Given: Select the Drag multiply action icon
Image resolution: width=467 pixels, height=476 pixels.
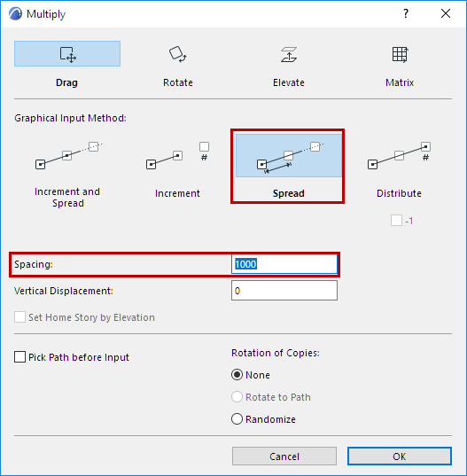Looking at the screenshot, I should tap(67, 54).
